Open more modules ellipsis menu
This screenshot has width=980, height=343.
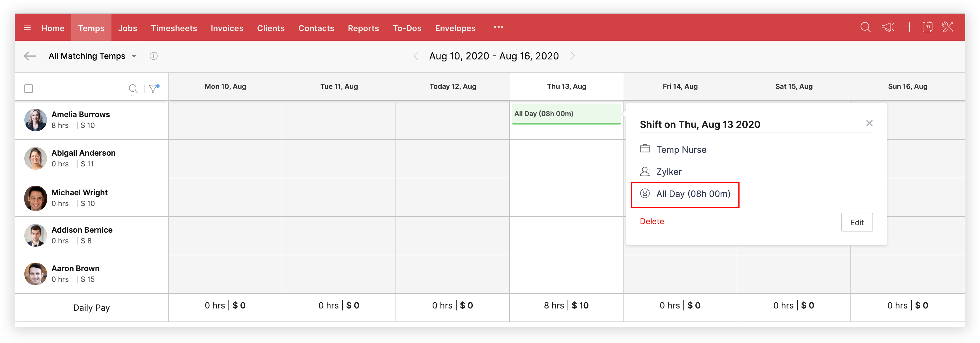click(x=498, y=27)
